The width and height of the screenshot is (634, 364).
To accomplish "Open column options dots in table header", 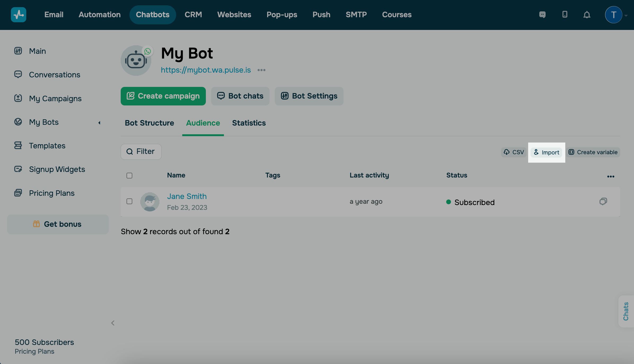I will pyautogui.click(x=611, y=176).
